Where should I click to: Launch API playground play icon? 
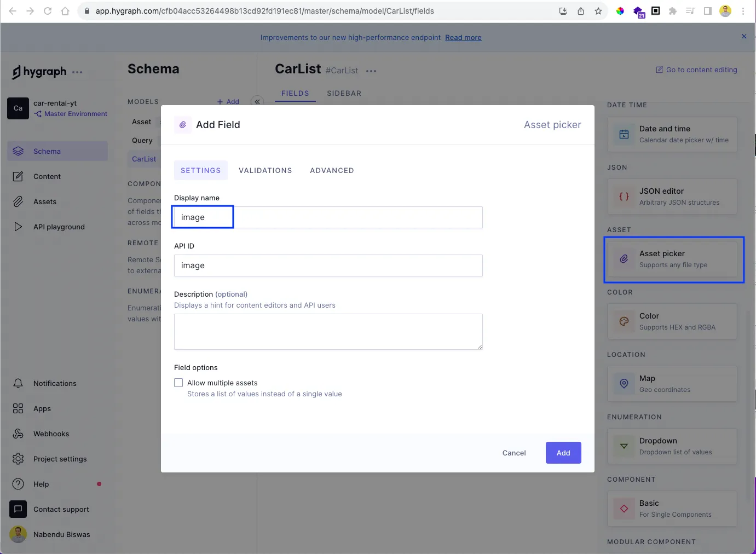(x=18, y=227)
